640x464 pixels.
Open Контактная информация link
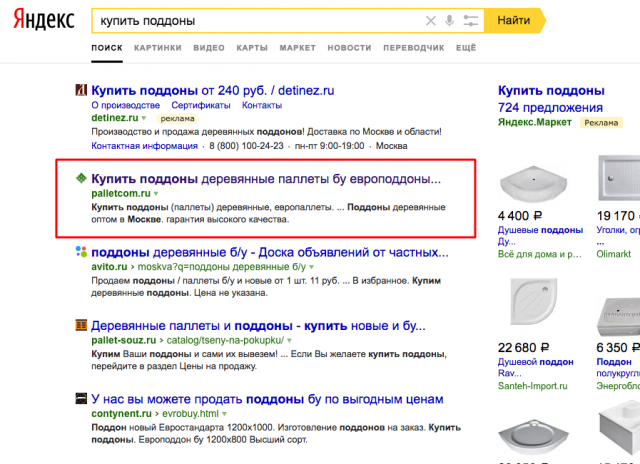click(144, 146)
